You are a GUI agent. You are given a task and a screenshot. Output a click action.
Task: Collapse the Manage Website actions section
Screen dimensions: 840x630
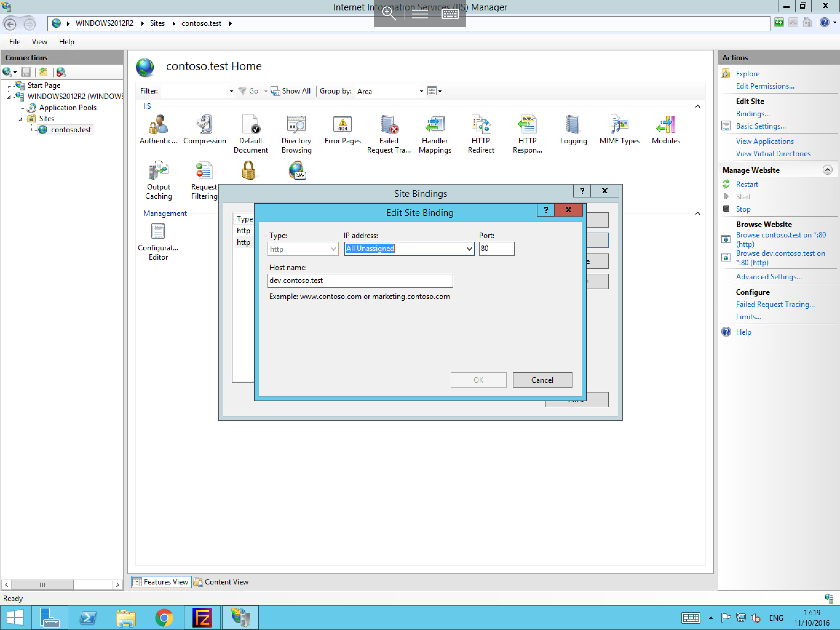pyautogui.click(x=827, y=170)
